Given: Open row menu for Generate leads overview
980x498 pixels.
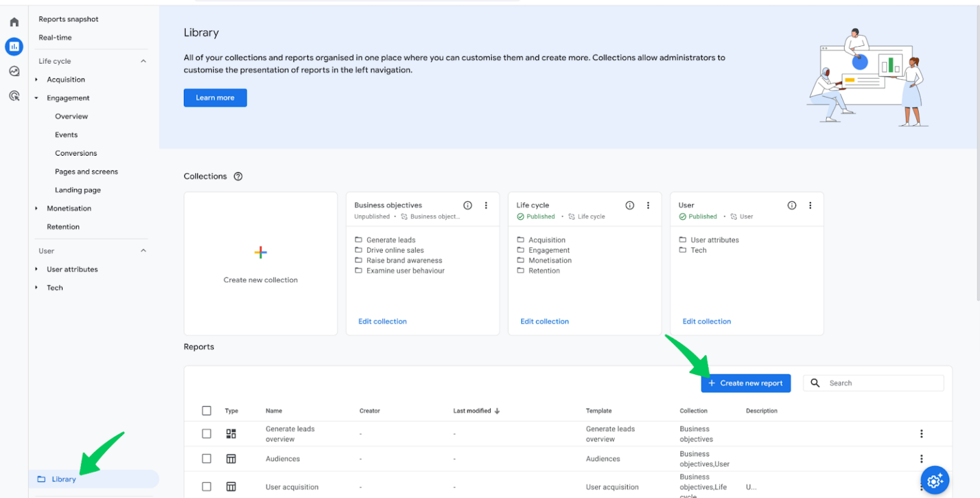Looking at the screenshot, I should coord(921,434).
